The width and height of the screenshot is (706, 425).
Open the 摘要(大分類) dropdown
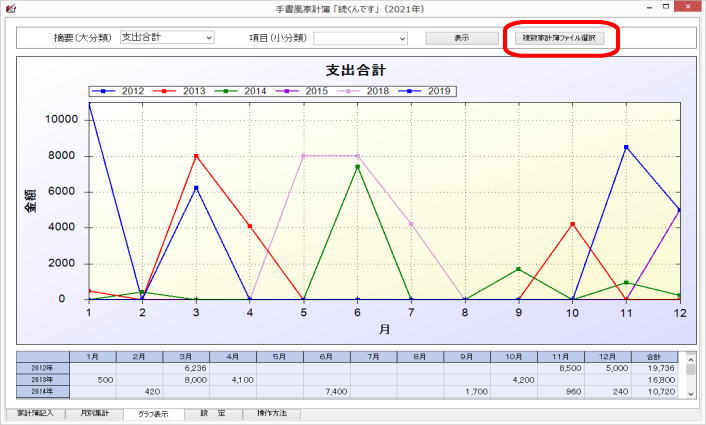[x=166, y=38]
